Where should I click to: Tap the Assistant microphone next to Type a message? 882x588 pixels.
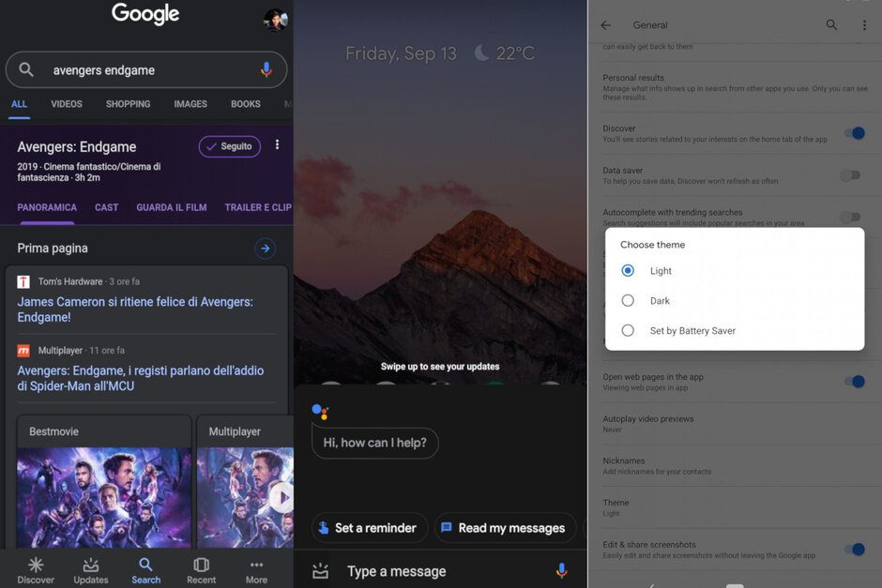pos(561,570)
